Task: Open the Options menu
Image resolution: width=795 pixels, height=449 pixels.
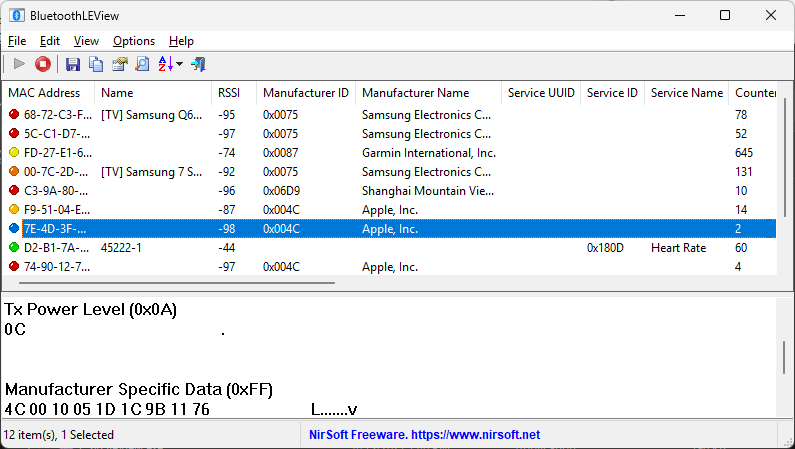Action: (134, 41)
